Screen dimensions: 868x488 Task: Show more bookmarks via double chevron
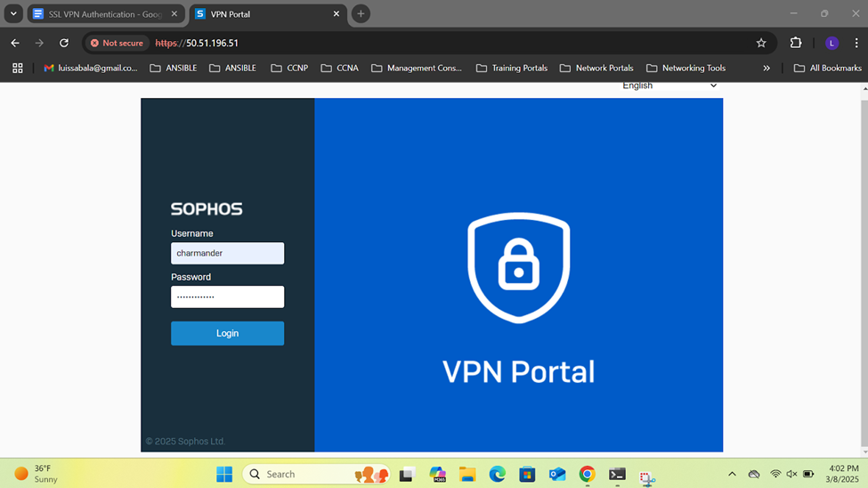(767, 69)
